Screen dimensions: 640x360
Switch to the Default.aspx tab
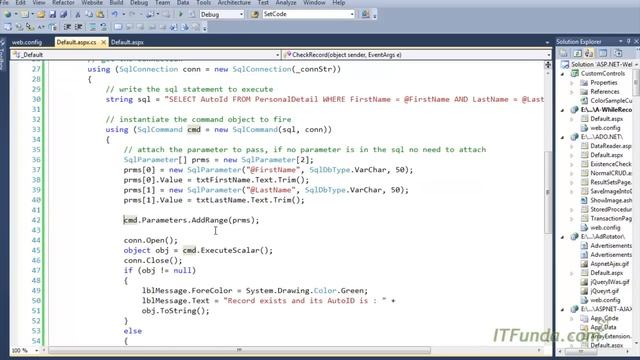(127, 42)
